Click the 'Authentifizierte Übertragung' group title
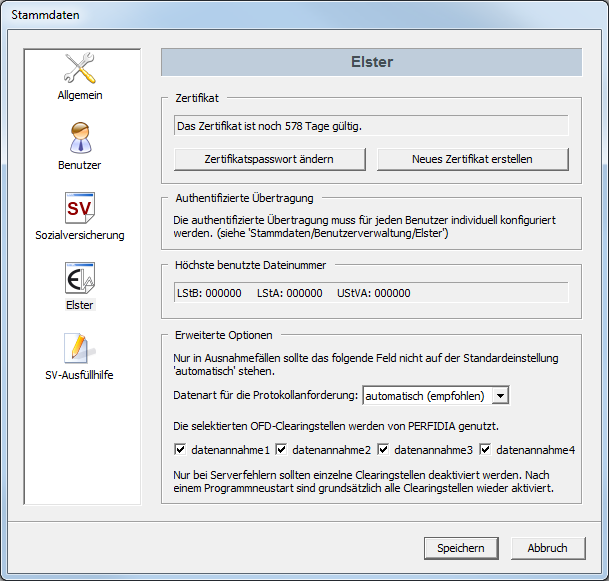This screenshot has width=609, height=581. click(x=244, y=198)
